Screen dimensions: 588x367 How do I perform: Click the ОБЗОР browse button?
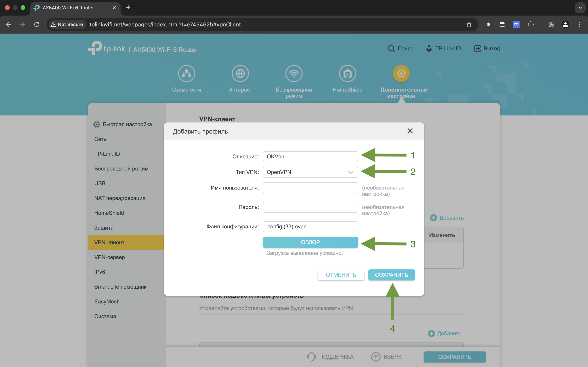(310, 242)
